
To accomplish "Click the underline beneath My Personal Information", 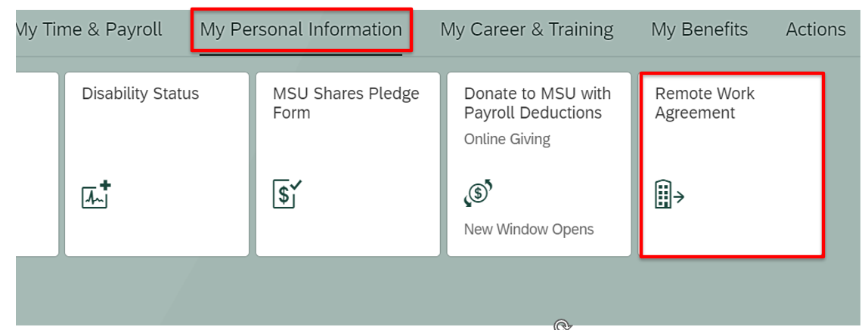I will (x=300, y=54).
